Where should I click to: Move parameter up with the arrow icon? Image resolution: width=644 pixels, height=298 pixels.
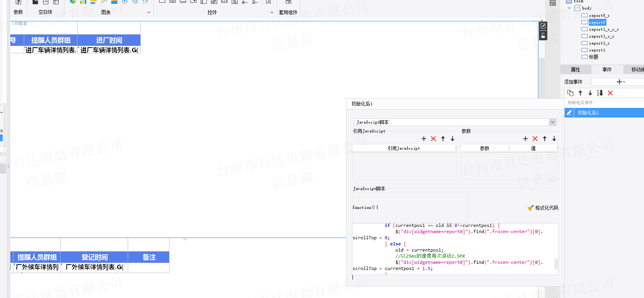pyautogui.click(x=545, y=139)
